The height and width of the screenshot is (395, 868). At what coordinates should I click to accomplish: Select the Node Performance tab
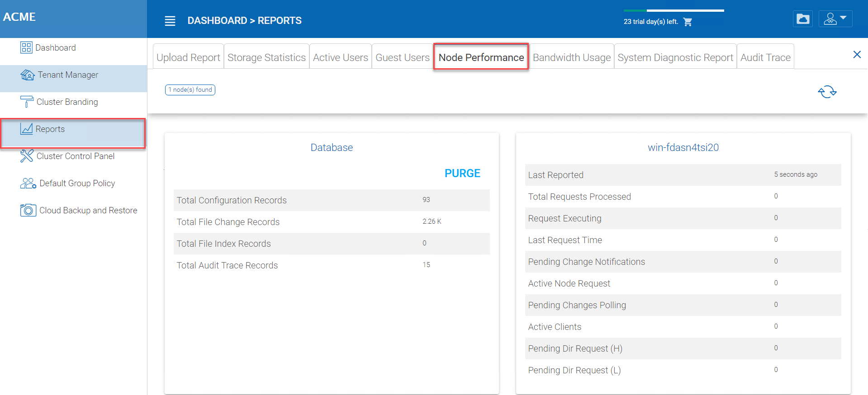point(481,57)
